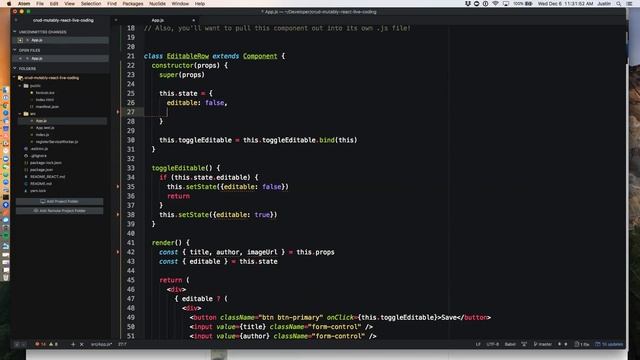Open the Find menu
This screenshot has width=640, height=360.
click(112, 4)
